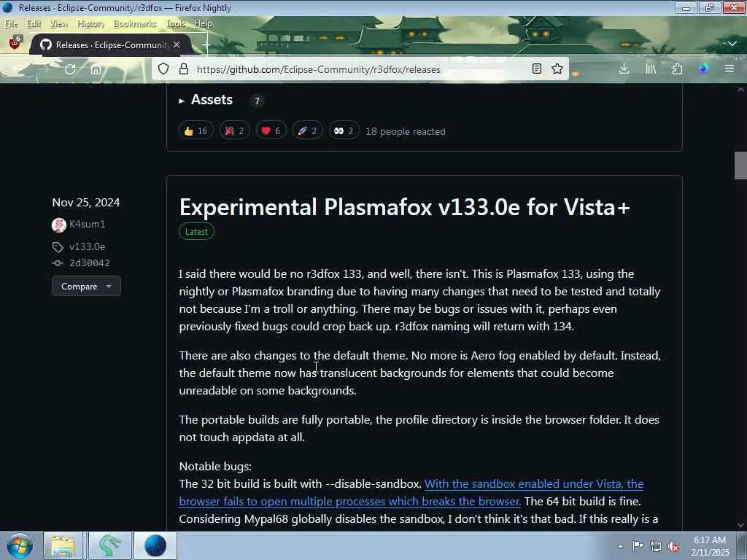Click the muted volume tray icon

[x=673, y=546]
